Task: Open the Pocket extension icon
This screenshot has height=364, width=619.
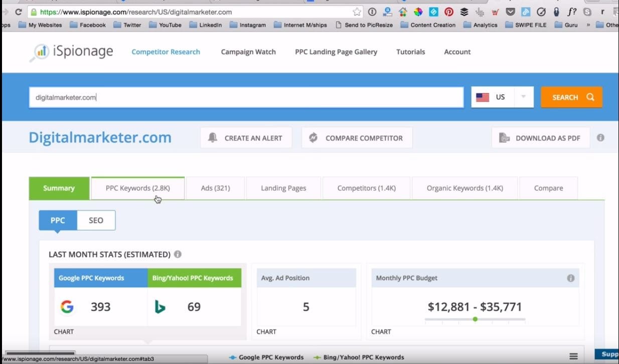Action: [x=511, y=12]
